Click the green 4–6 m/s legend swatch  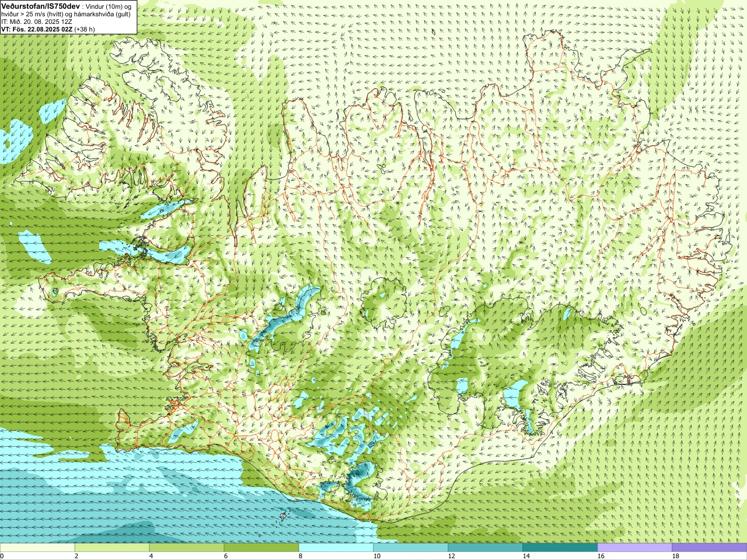click(187, 548)
